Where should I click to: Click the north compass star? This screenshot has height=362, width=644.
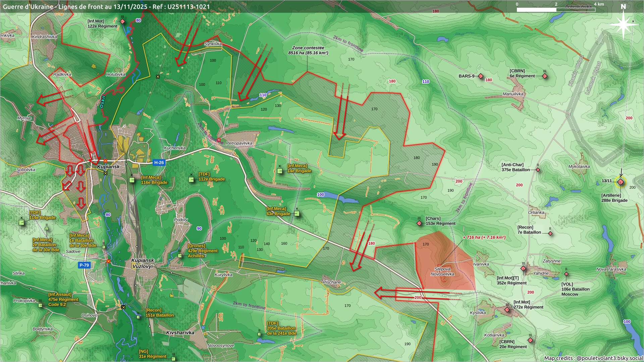click(623, 24)
